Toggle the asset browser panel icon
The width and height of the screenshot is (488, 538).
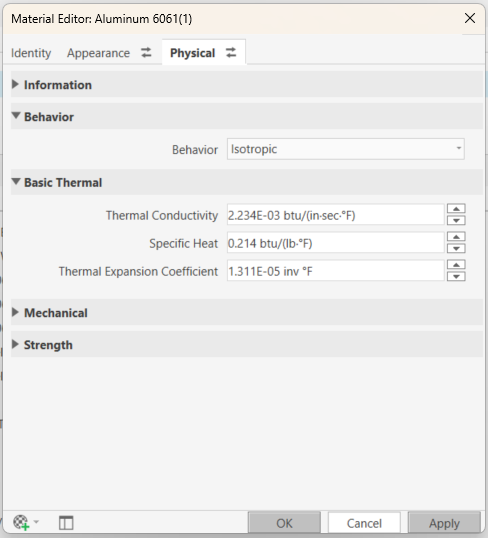[66, 523]
